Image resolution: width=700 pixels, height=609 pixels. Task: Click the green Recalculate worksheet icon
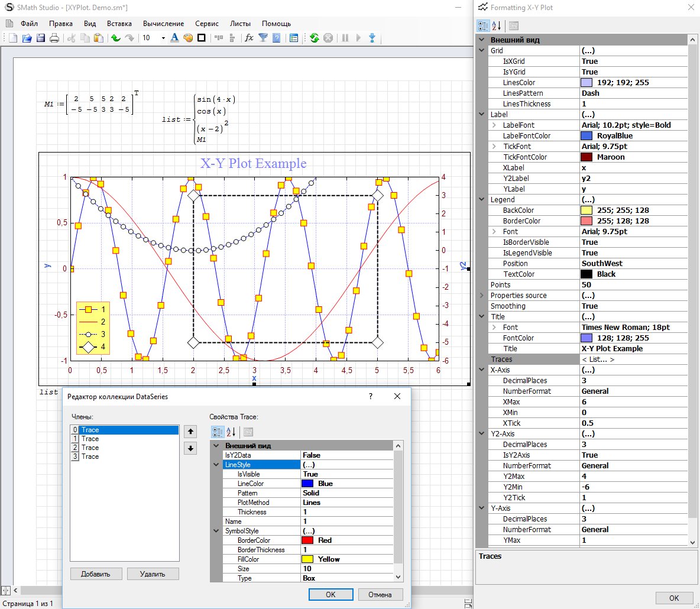pos(314,38)
